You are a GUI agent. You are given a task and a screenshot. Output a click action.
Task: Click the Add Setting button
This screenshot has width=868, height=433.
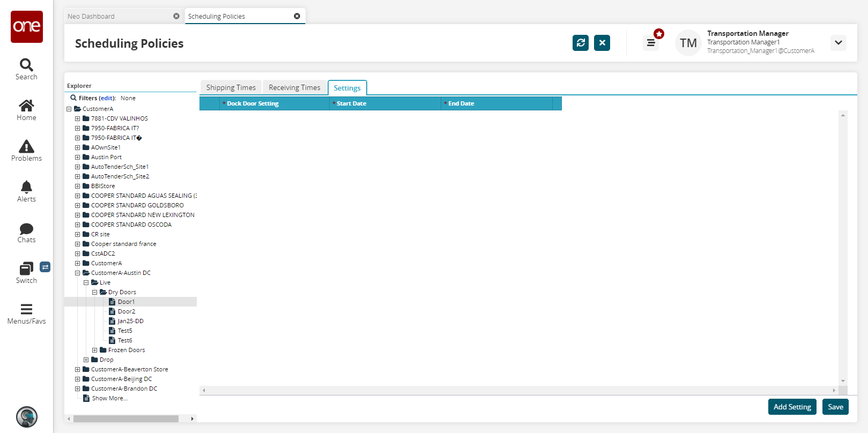pyautogui.click(x=792, y=407)
